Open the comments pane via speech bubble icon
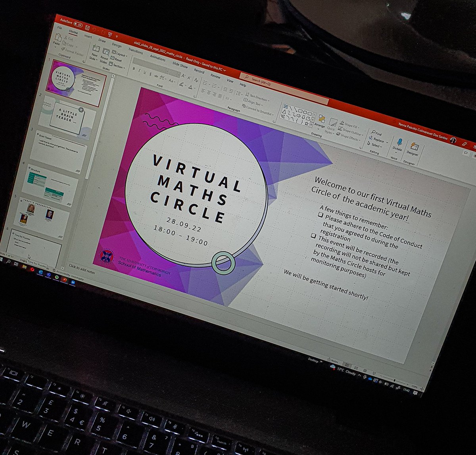The height and width of the screenshot is (455, 476). coord(466,152)
